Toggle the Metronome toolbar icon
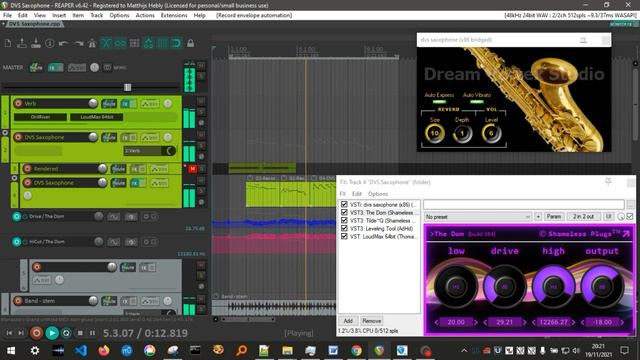Screen dimensions: 640x360 (92, 43)
